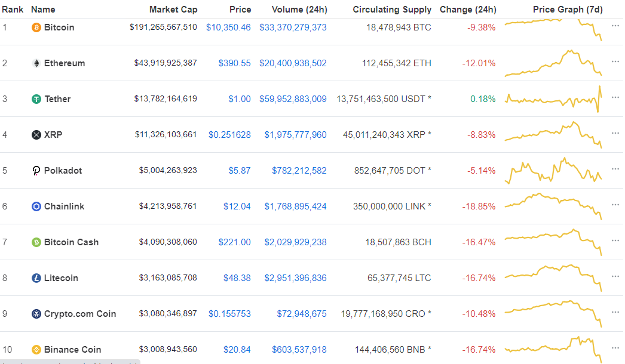View Polkadot's 7-day price graph

point(553,171)
